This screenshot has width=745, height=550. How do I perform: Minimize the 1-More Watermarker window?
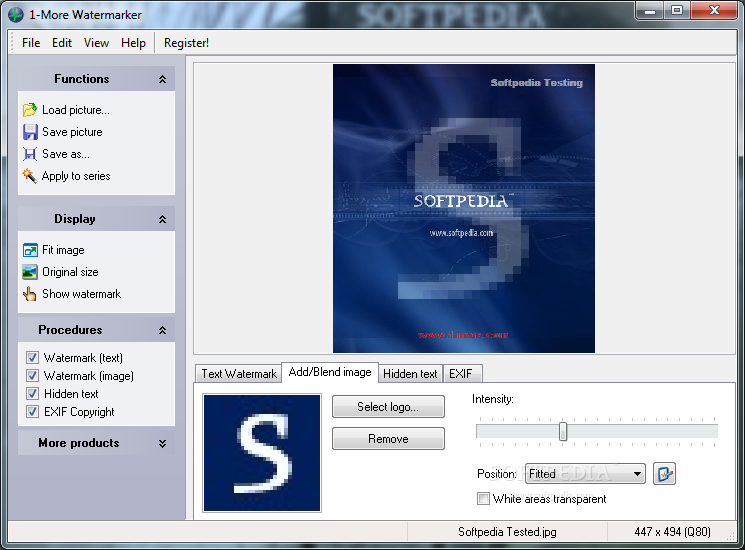tap(650, 10)
